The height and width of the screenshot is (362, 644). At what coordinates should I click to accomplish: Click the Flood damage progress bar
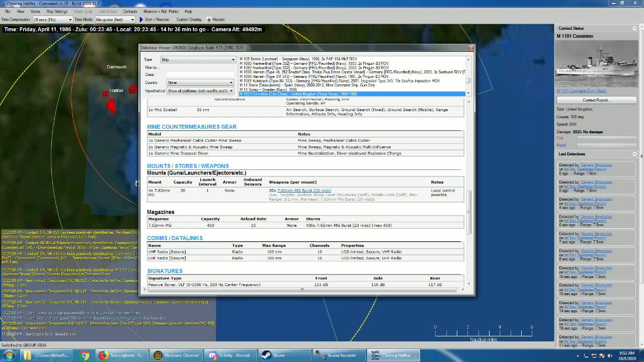click(606, 145)
